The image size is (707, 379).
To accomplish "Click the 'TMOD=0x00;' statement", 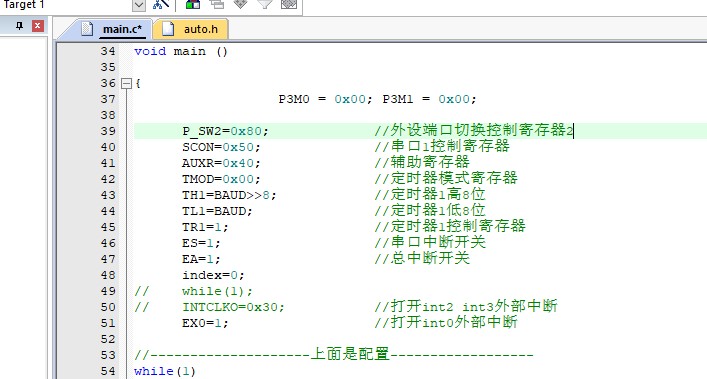I will pyautogui.click(x=221, y=179).
